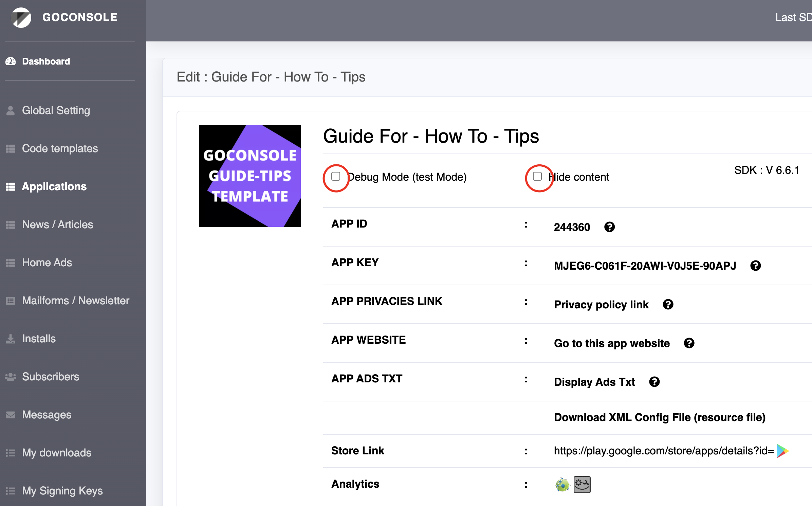Open Mailforms / Newsletter menu item

pyautogui.click(x=75, y=301)
